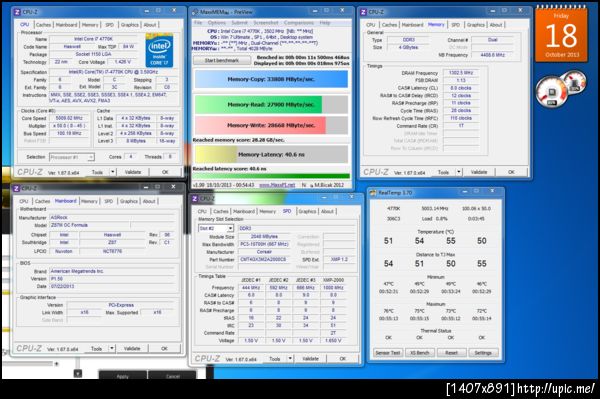Click title icon of CPU-Z processor info window

tap(17, 12)
